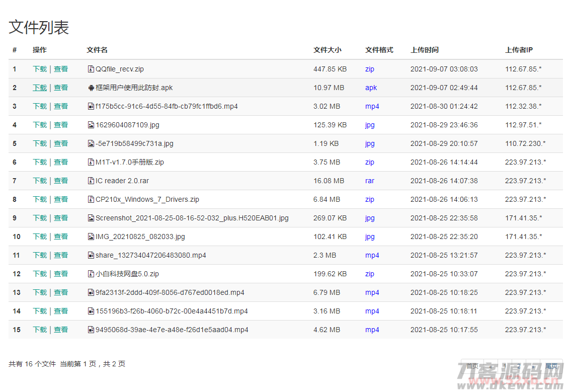Download QQfile_recv.zip using its 下载 link
The height and width of the screenshot is (392, 570).
tap(39, 68)
